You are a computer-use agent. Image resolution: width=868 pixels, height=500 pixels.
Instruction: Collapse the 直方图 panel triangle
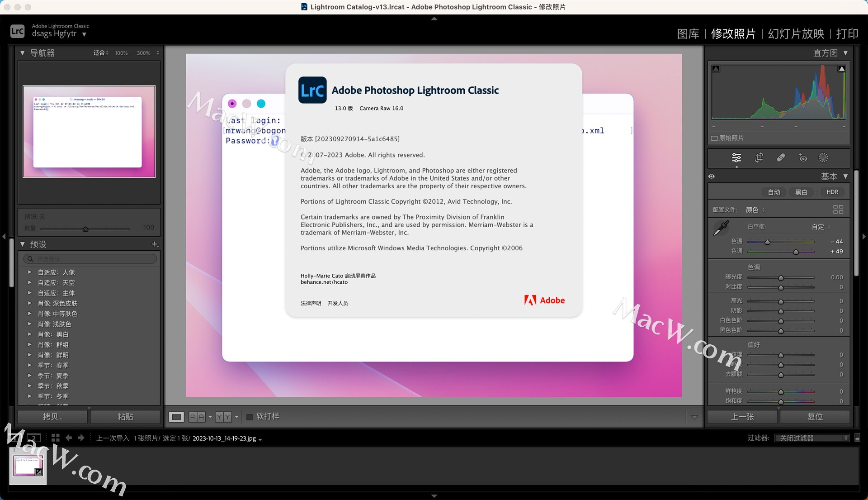pos(845,53)
